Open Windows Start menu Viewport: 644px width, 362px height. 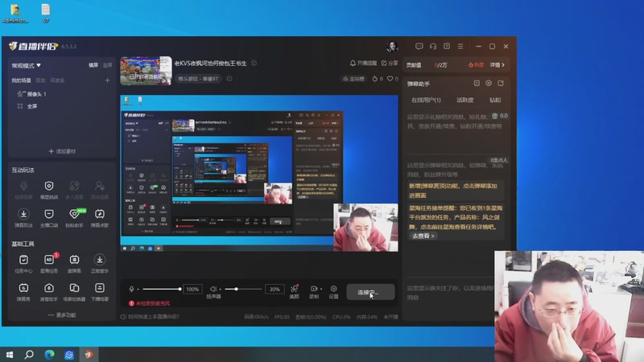click(x=10, y=354)
